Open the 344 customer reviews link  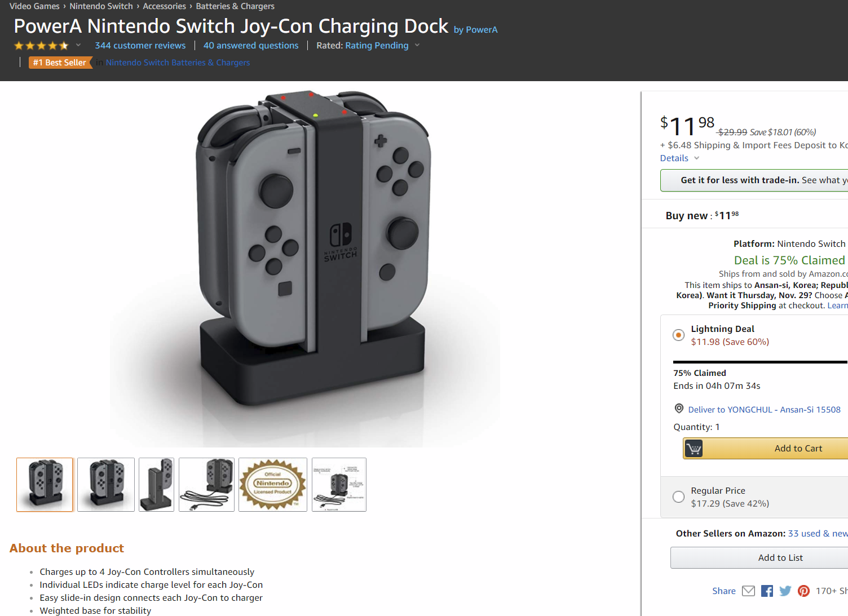140,46
